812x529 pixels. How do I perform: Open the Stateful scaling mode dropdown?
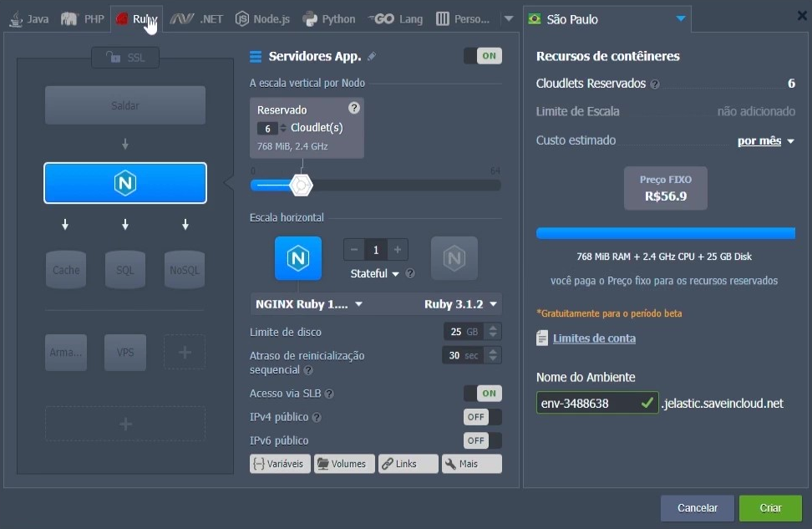click(x=374, y=273)
